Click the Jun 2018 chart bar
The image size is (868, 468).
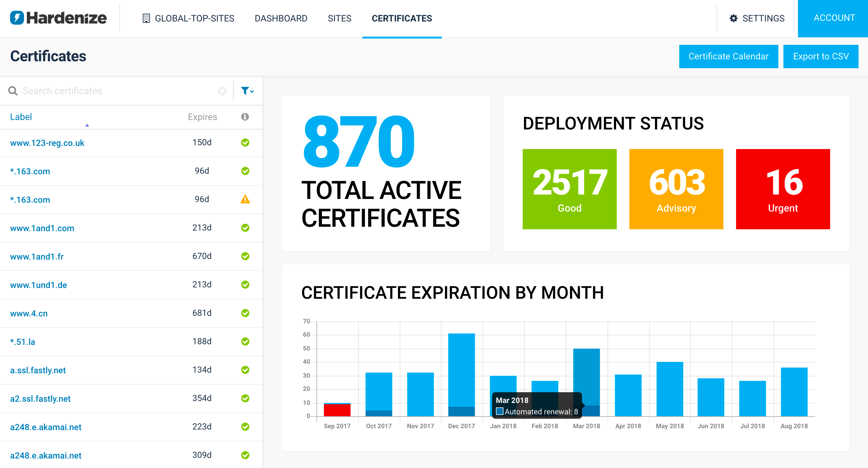tap(710, 397)
